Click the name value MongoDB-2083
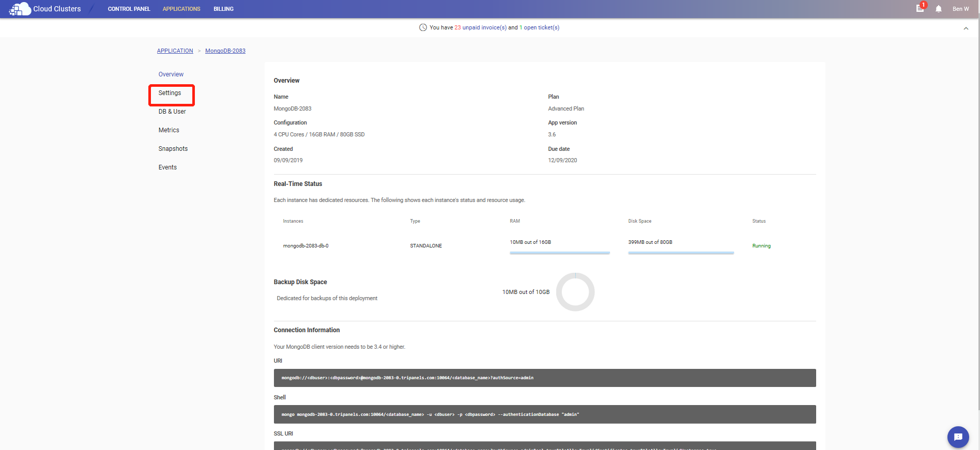 tap(293, 108)
